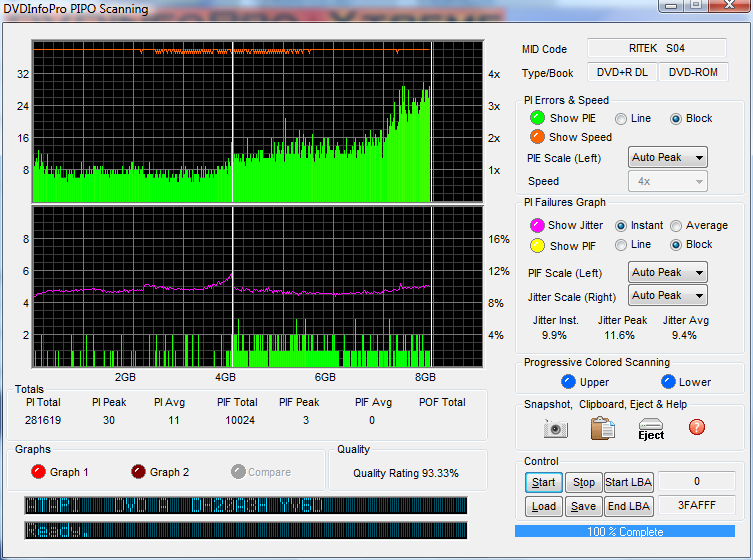Click the blue Lower scanning indicator
The width and height of the screenshot is (753, 560).
668,382
